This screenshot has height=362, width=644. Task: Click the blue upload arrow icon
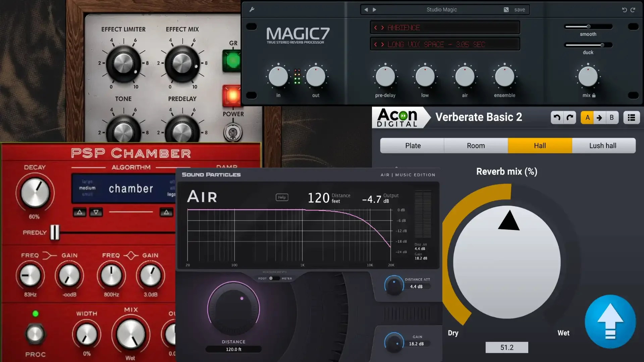(610, 322)
